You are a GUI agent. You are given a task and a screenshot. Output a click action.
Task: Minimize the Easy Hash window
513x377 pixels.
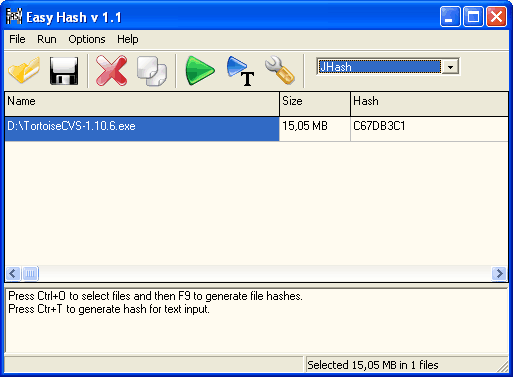449,17
